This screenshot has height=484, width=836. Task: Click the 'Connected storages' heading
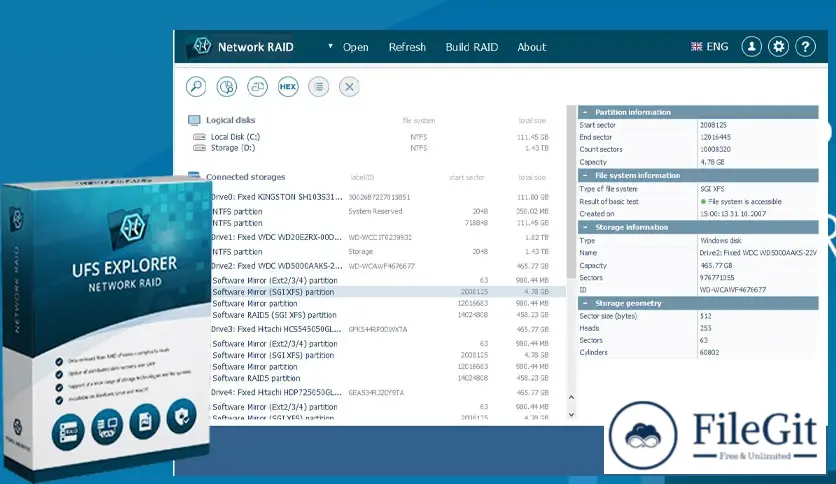click(245, 177)
